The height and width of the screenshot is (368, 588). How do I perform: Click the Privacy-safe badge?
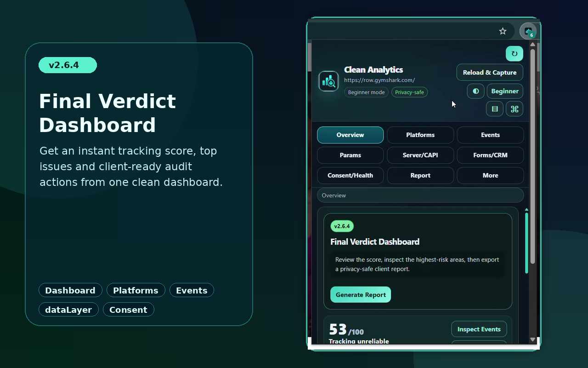click(409, 92)
